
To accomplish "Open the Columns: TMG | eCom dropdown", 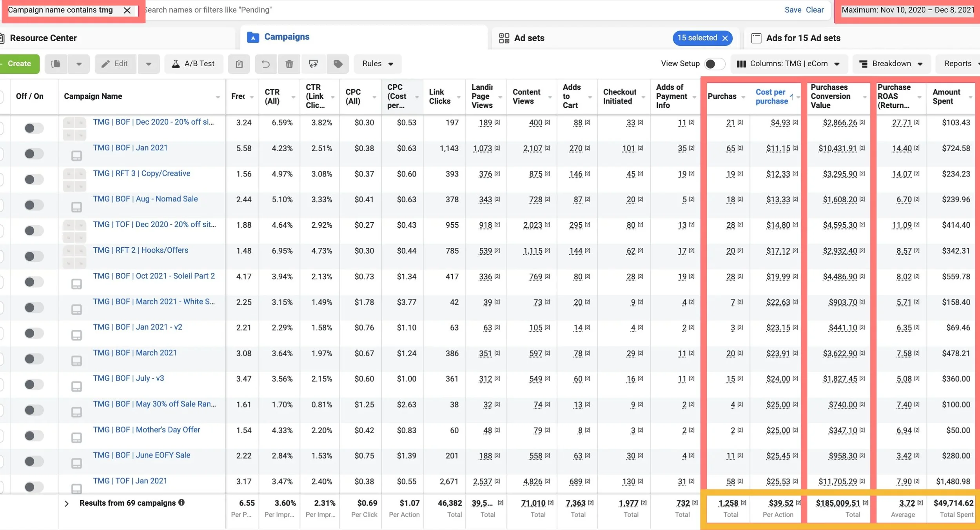I will tap(788, 64).
